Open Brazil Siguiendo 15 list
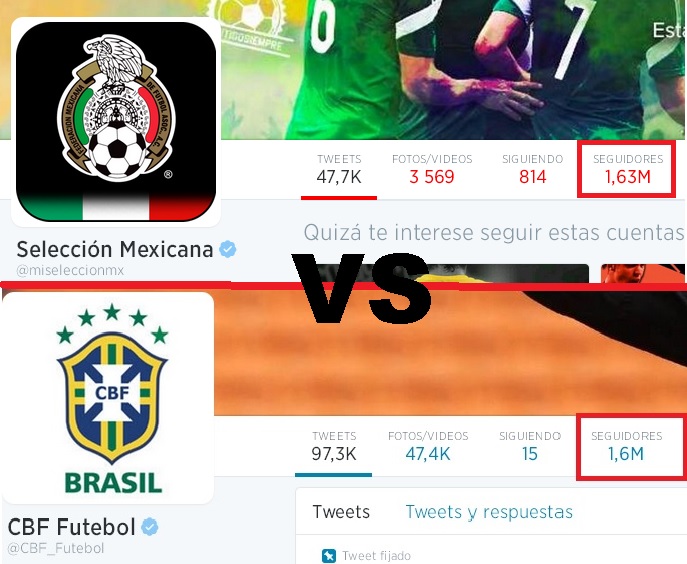The width and height of the screenshot is (687, 564). point(530,447)
